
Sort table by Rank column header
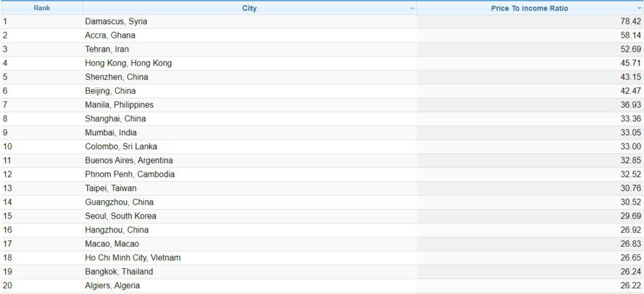(x=42, y=8)
